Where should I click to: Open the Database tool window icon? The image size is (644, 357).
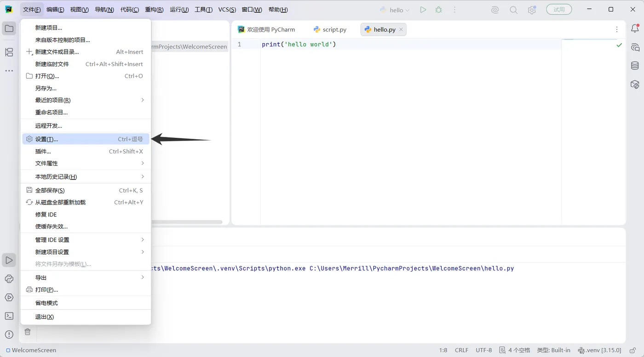click(635, 66)
